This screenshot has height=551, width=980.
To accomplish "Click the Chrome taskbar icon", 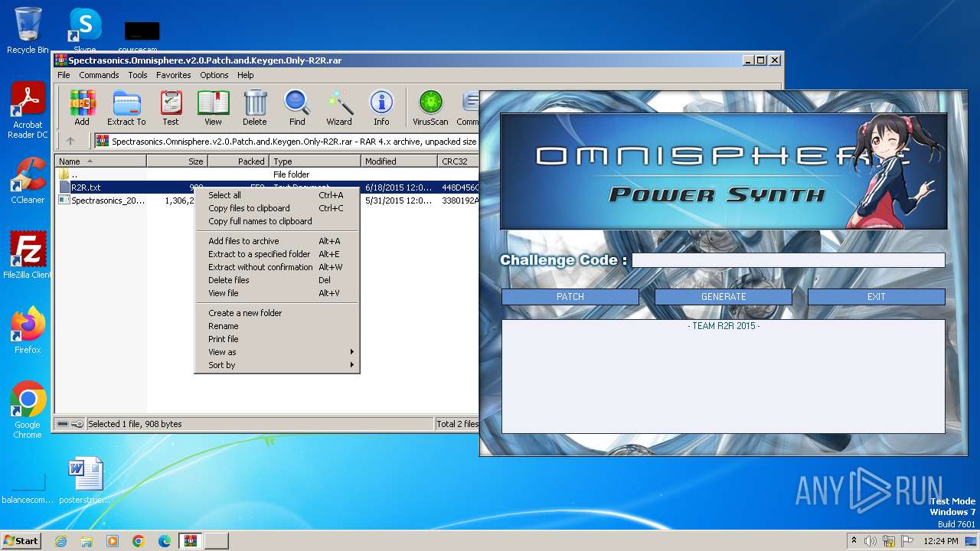I will coord(139,541).
